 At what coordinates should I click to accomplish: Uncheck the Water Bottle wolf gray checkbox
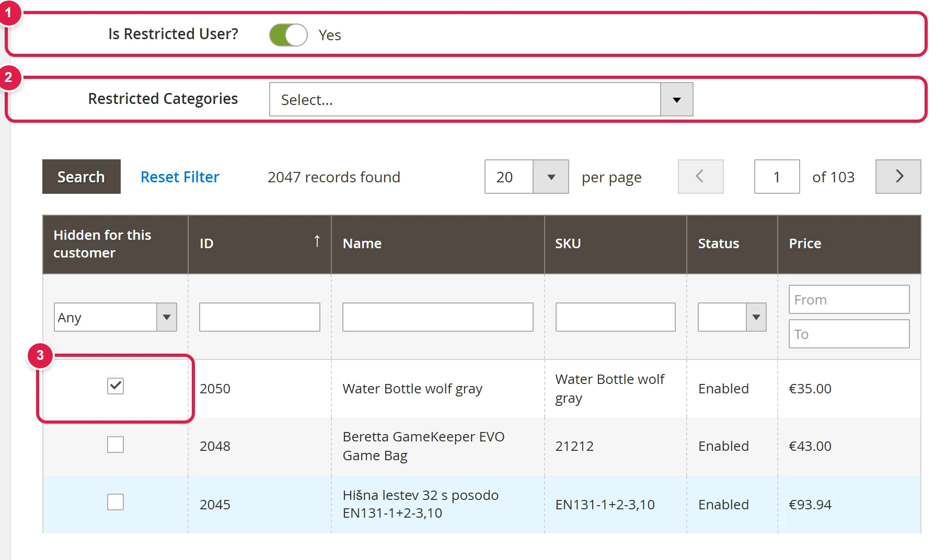tap(115, 387)
